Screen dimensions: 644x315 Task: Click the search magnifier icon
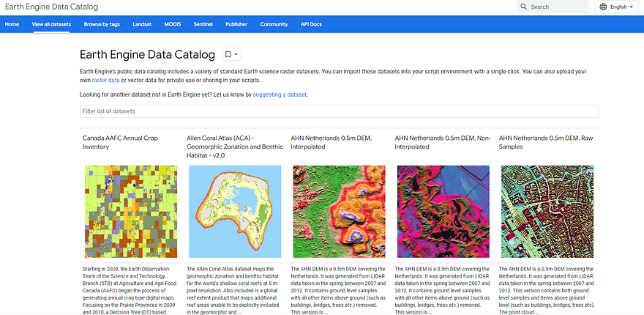pos(524,7)
